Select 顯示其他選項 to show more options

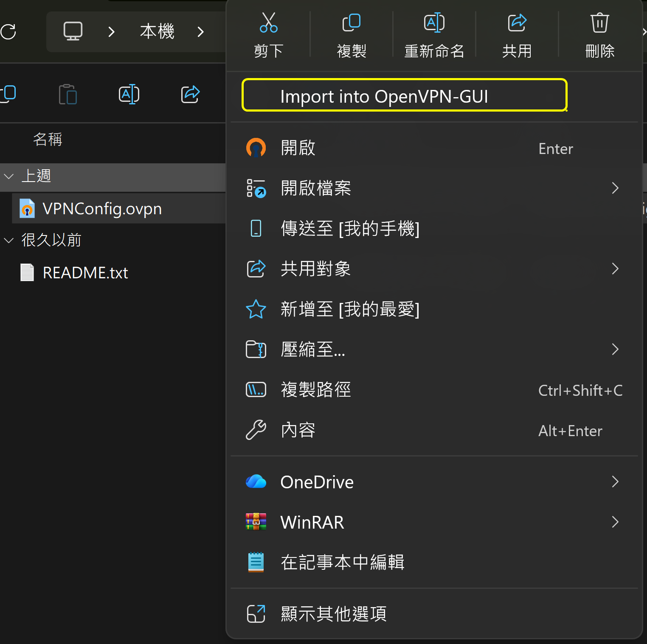click(434, 613)
